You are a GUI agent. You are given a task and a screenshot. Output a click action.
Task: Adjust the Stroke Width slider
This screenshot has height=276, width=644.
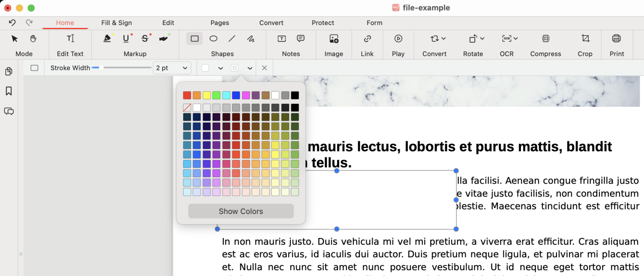point(122,68)
